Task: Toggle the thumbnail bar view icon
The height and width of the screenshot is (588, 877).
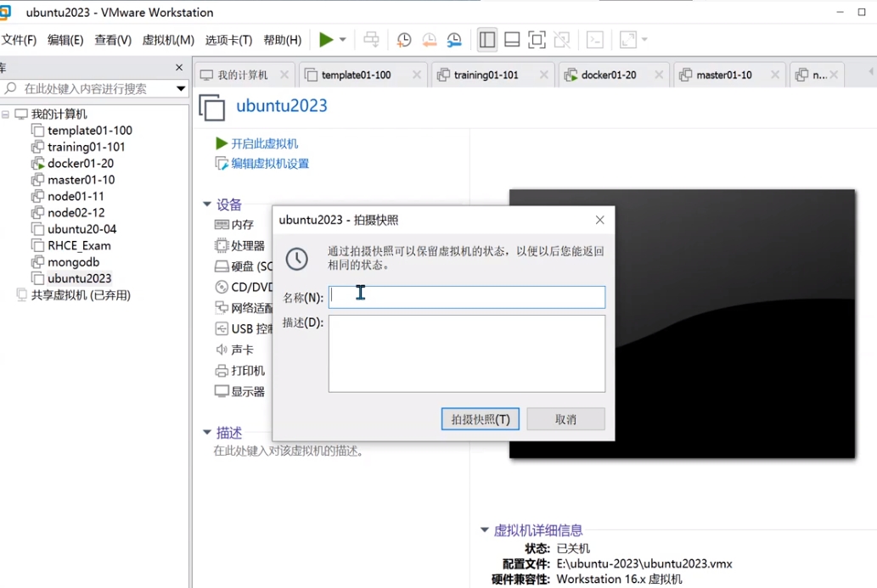Action: (512, 40)
